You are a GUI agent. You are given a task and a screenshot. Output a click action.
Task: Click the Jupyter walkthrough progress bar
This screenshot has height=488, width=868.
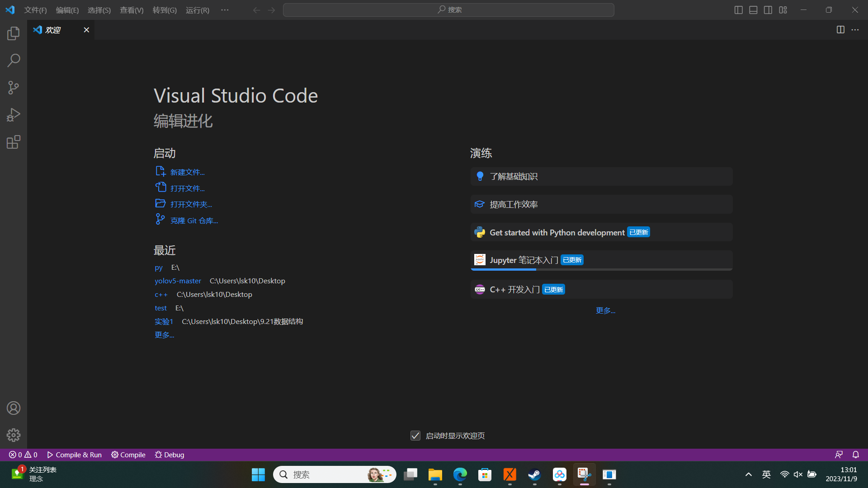pyautogui.click(x=601, y=269)
